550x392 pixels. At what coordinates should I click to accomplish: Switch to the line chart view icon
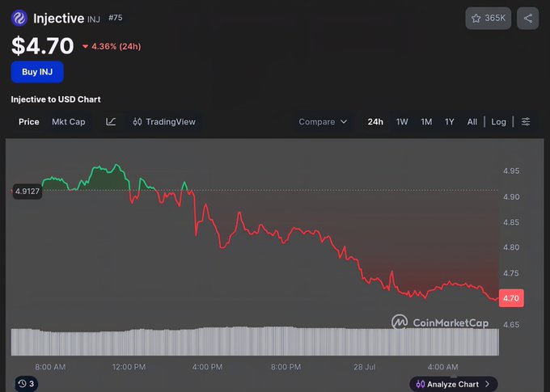pyautogui.click(x=111, y=122)
